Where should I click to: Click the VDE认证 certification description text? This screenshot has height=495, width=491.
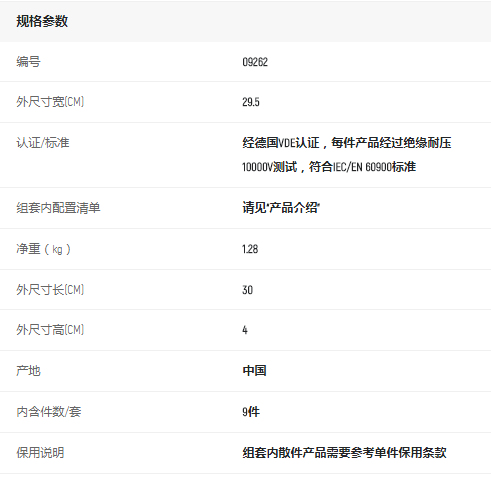tap(347, 143)
